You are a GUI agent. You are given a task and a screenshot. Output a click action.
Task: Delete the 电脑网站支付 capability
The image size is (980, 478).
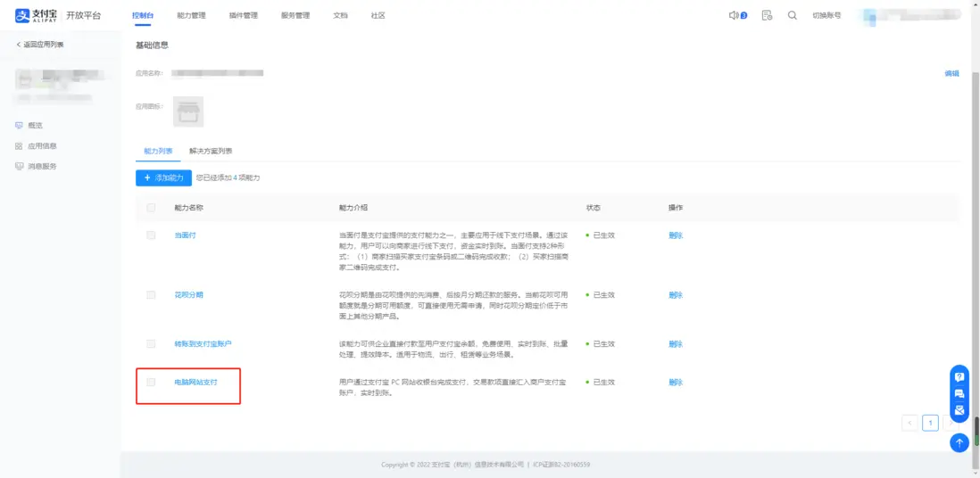coord(676,383)
